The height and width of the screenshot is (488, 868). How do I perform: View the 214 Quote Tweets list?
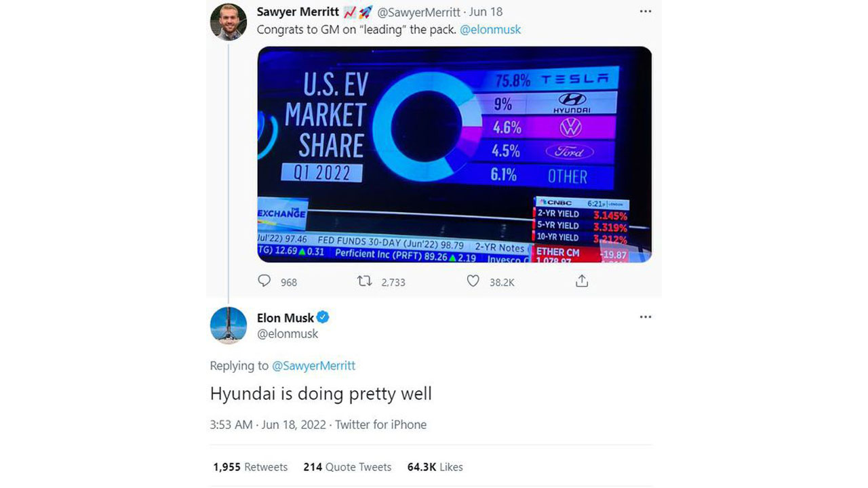347,467
